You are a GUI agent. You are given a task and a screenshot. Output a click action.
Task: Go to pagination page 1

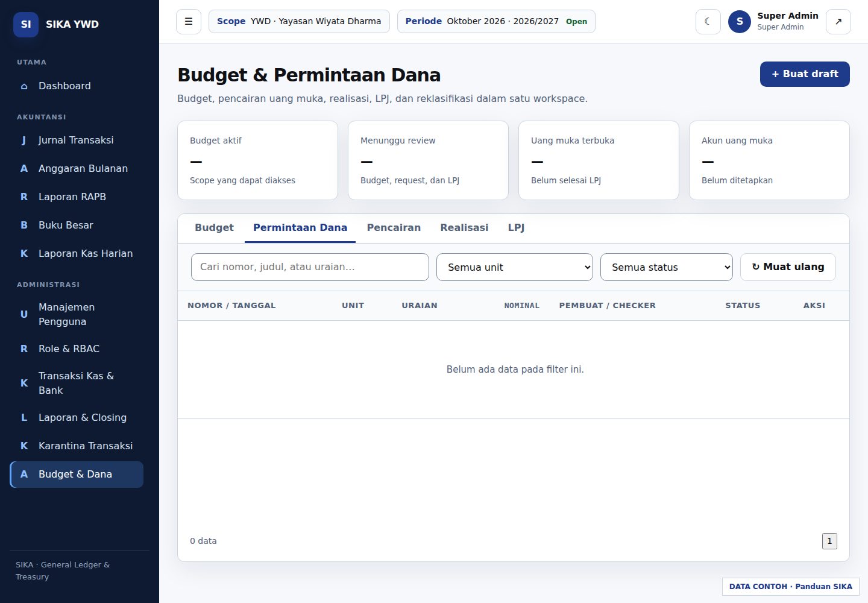tap(829, 541)
